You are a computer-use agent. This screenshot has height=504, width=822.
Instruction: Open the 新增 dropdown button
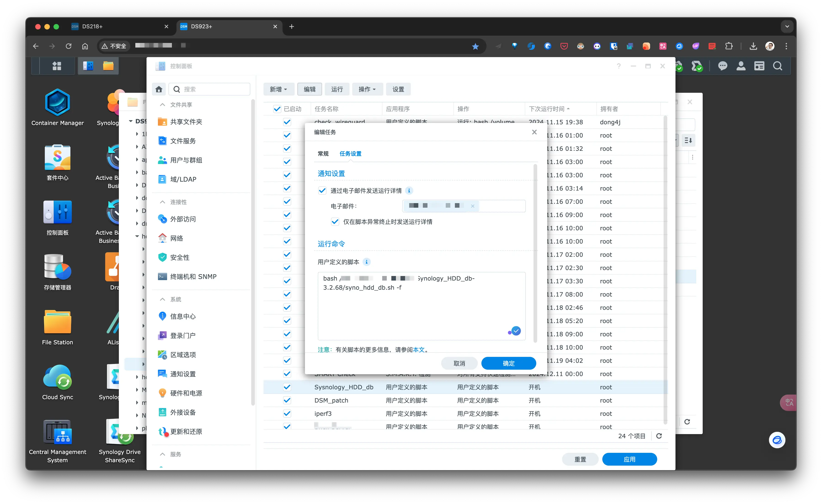click(279, 89)
